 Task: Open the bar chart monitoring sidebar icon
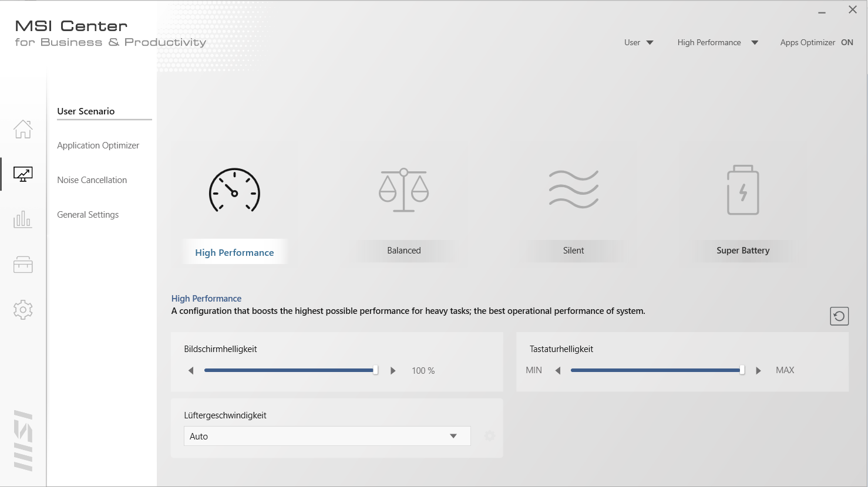coord(23,219)
